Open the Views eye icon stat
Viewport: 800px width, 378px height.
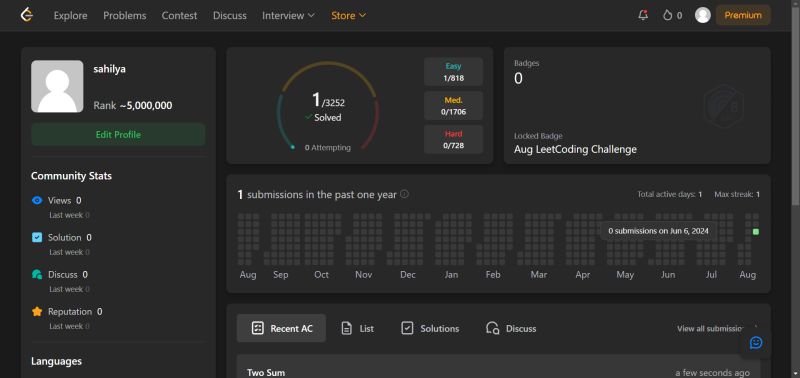tap(37, 200)
